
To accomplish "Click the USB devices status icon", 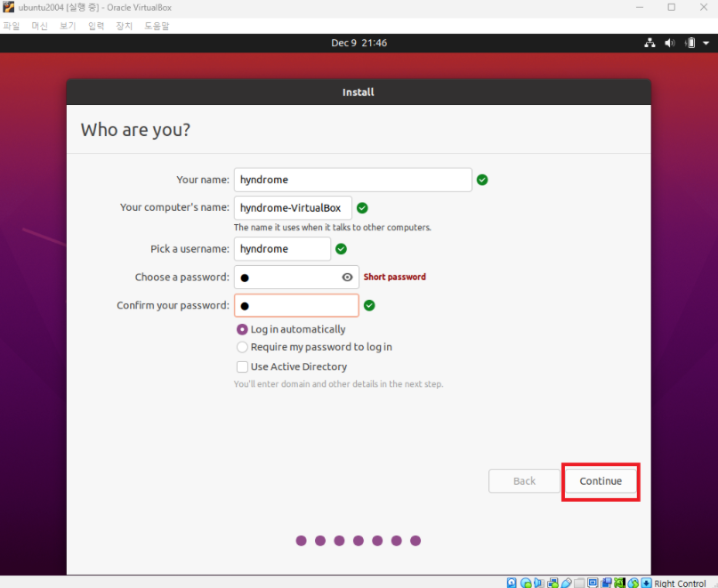I will [566, 583].
